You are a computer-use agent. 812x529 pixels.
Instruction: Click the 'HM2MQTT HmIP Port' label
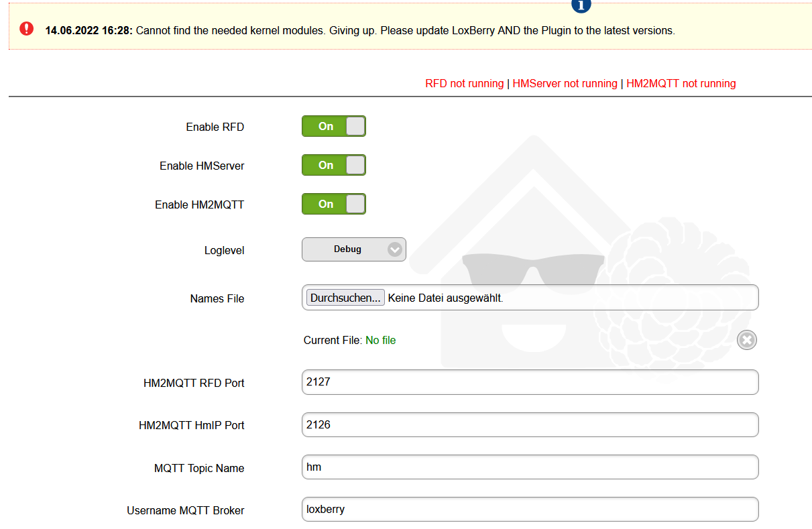tap(192, 425)
